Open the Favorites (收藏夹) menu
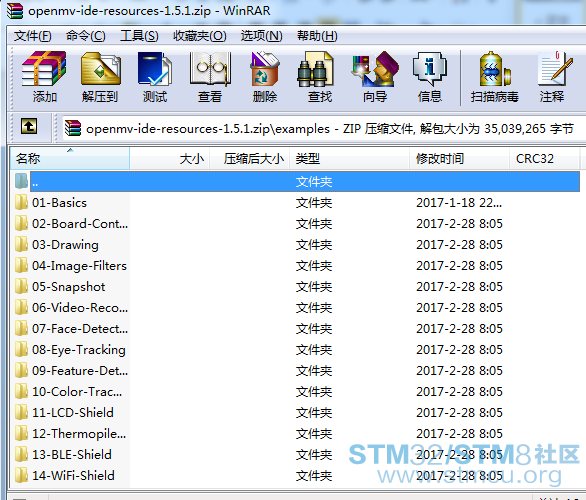This screenshot has width=586, height=500. [200, 36]
